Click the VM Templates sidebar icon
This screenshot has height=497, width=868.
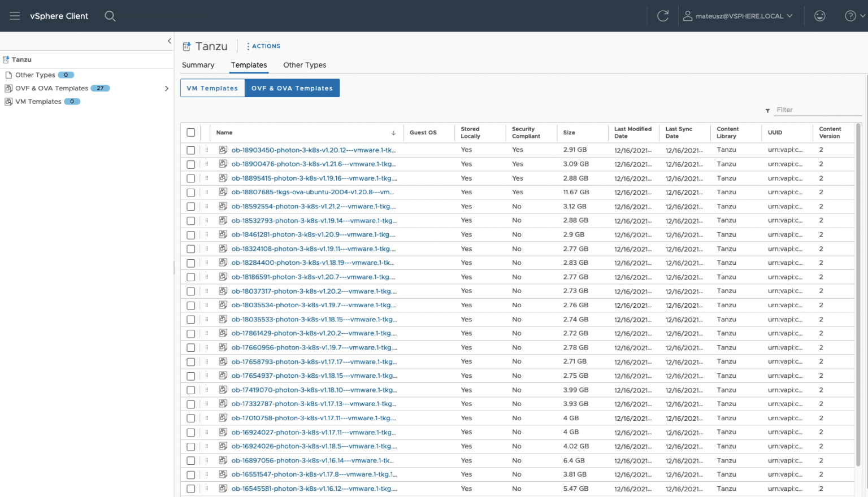8,102
